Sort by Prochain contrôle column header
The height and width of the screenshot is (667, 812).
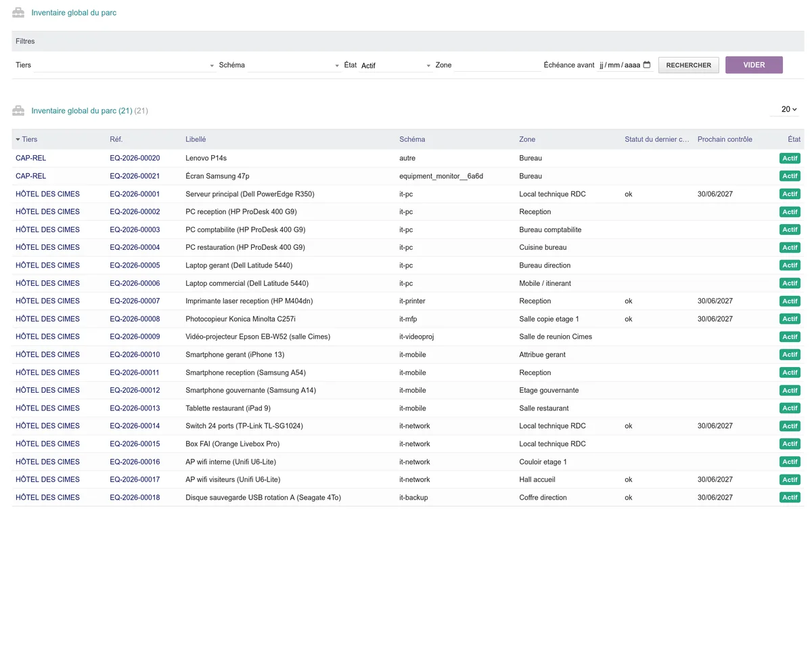pyautogui.click(x=725, y=139)
